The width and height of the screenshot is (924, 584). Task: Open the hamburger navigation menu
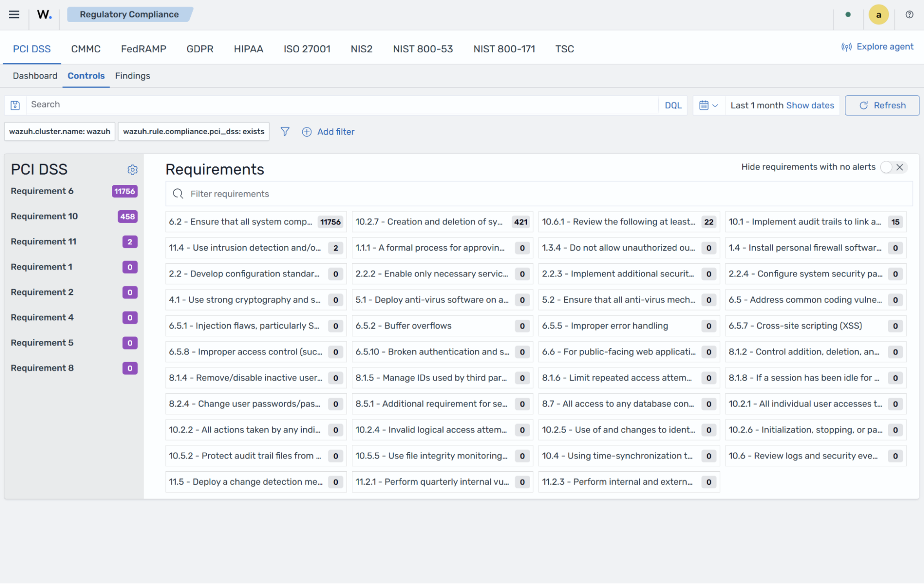[14, 14]
